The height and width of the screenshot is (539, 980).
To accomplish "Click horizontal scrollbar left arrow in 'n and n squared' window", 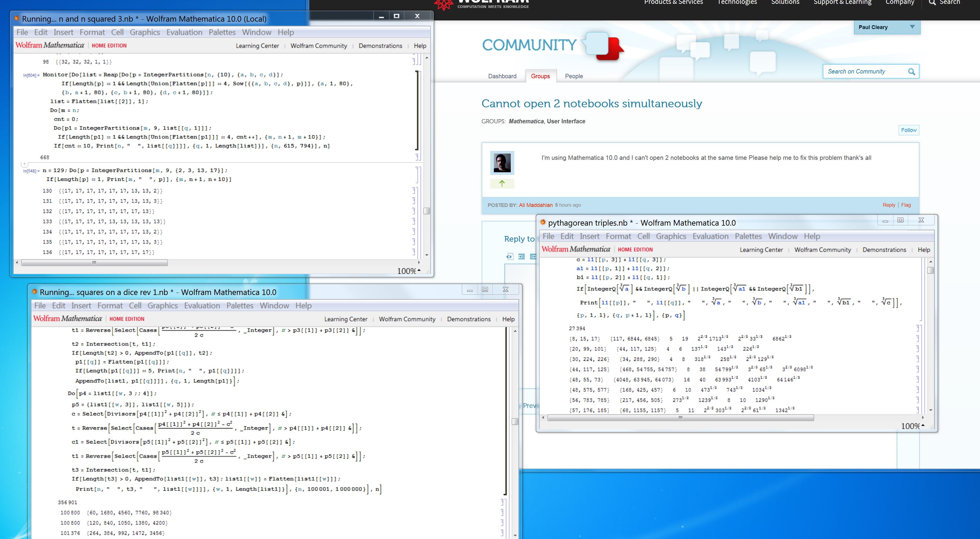I will coord(17,262).
